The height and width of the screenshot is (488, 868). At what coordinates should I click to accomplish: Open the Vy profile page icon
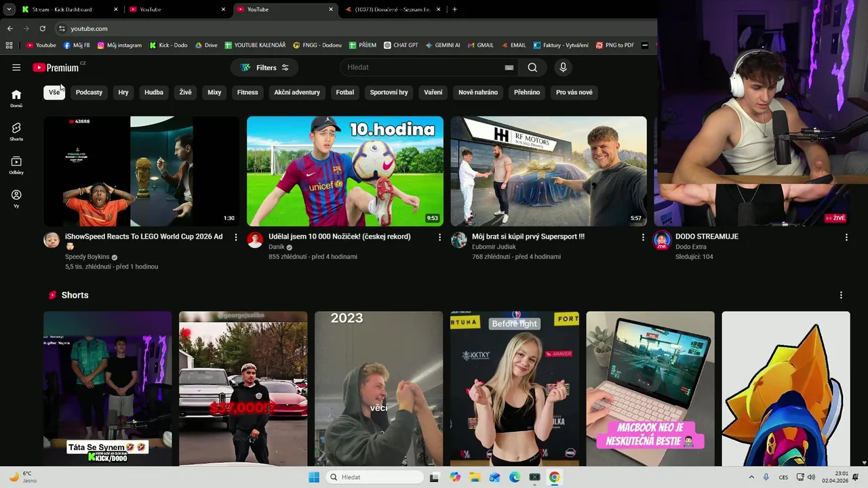click(16, 199)
